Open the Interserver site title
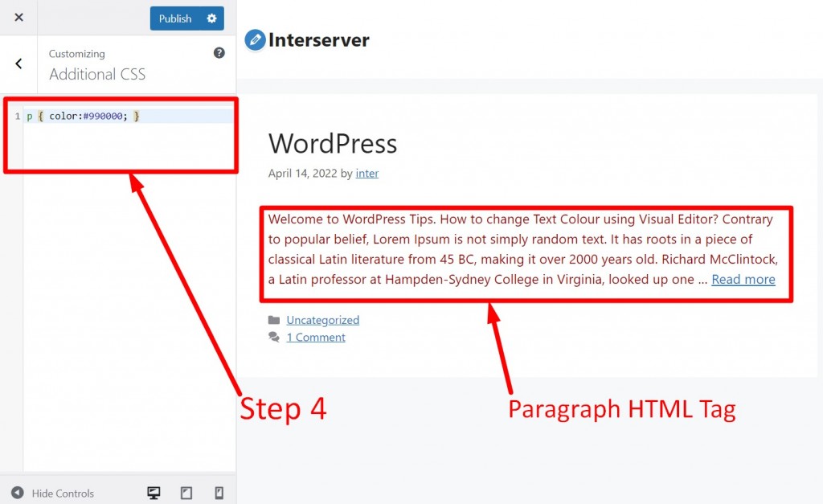823x504 pixels. pos(318,40)
